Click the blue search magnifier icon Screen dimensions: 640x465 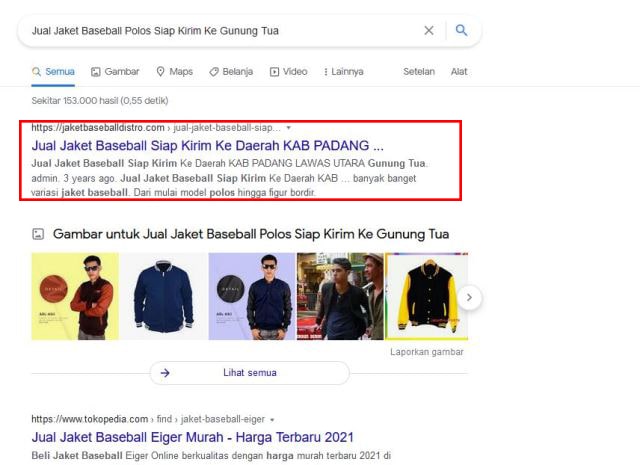pos(461,31)
